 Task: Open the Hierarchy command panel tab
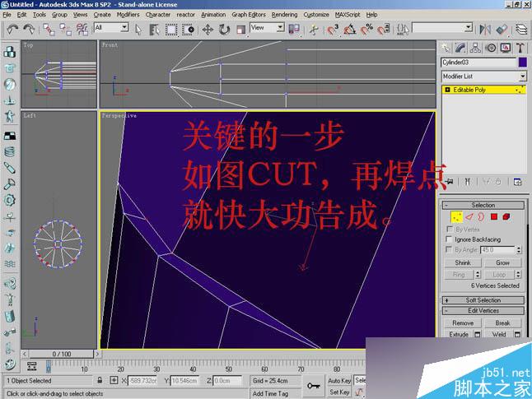[x=475, y=48]
